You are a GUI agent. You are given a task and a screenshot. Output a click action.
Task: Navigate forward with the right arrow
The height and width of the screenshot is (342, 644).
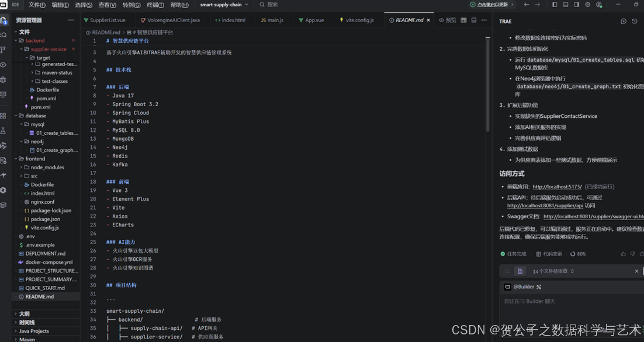coord(538,5)
